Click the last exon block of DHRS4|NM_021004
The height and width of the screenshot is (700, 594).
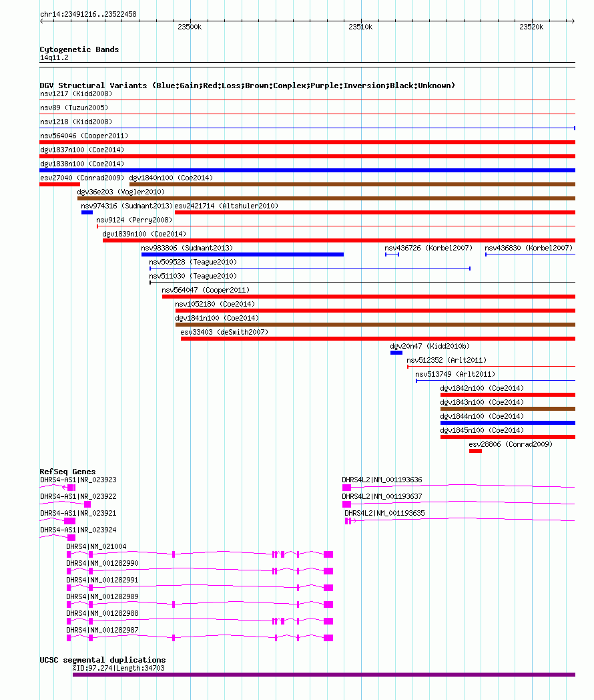(328, 554)
